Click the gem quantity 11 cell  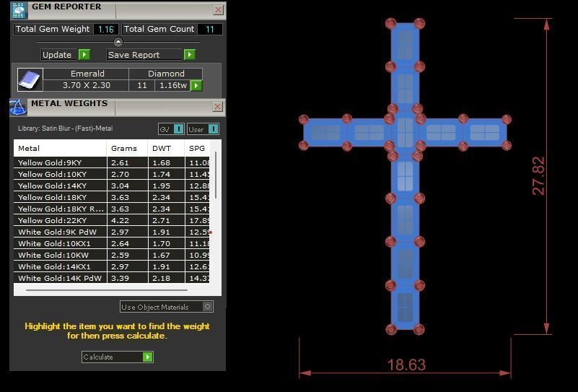142,85
